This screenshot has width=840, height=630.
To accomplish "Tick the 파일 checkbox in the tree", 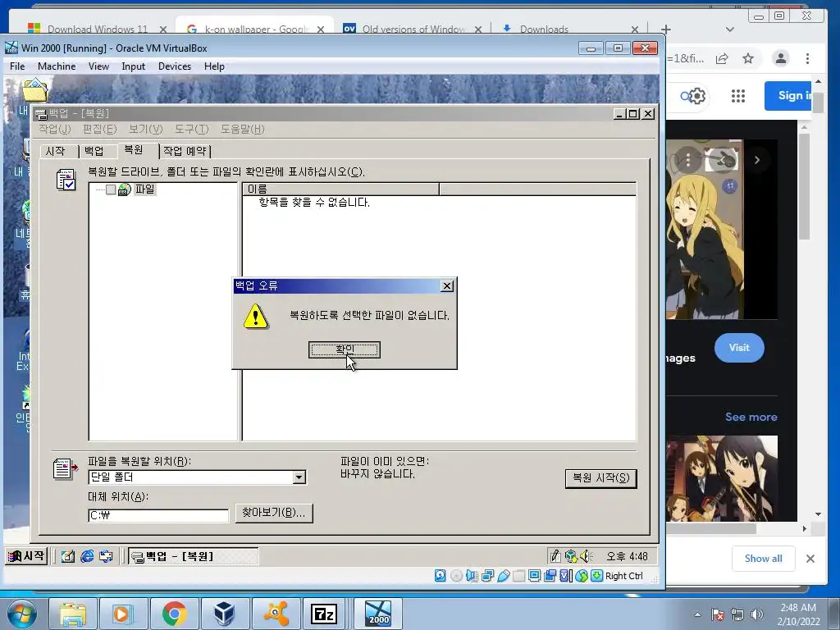I will [111, 189].
